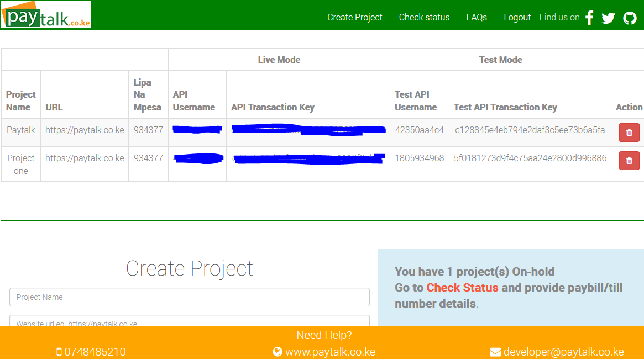Click the Lipa Na Mpesa column header

pos(147,95)
